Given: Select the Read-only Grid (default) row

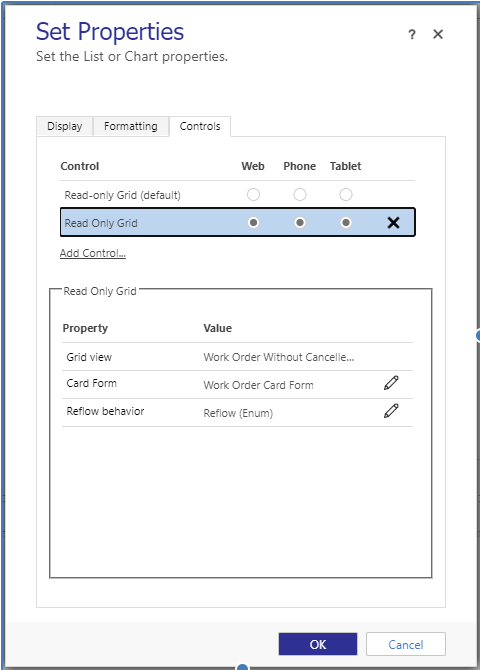Looking at the screenshot, I should (237, 195).
